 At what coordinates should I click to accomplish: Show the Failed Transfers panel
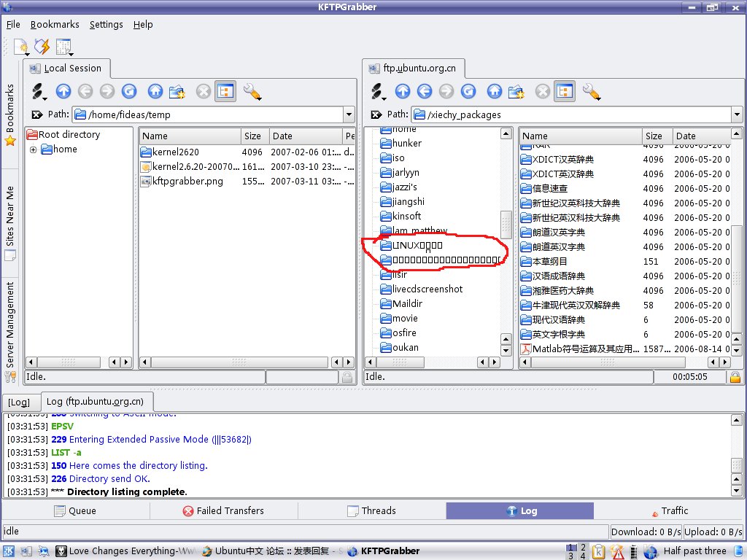point(223,511)
